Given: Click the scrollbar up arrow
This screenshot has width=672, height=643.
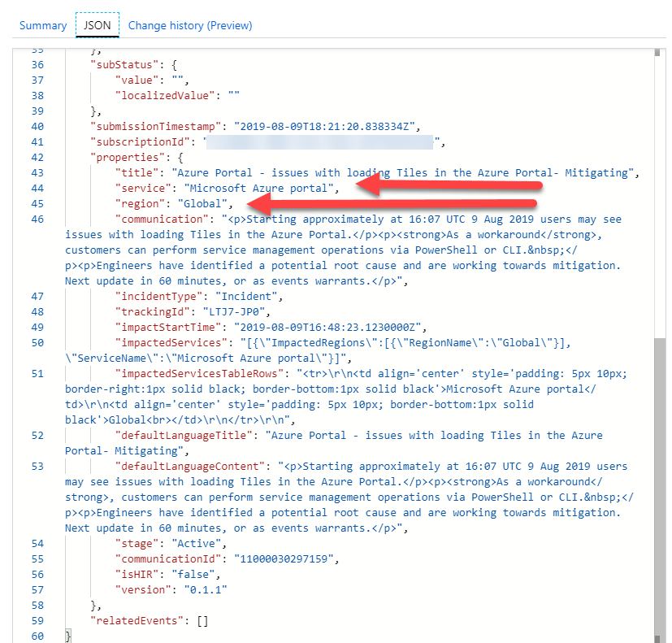Looking at the screenshot, I should pyautogui.click(x=657, y=54).
